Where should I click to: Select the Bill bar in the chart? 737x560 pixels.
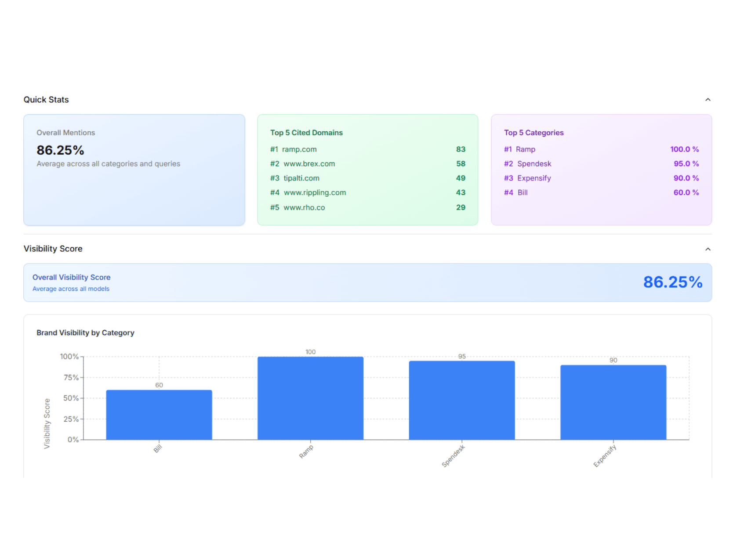[159, 414]
